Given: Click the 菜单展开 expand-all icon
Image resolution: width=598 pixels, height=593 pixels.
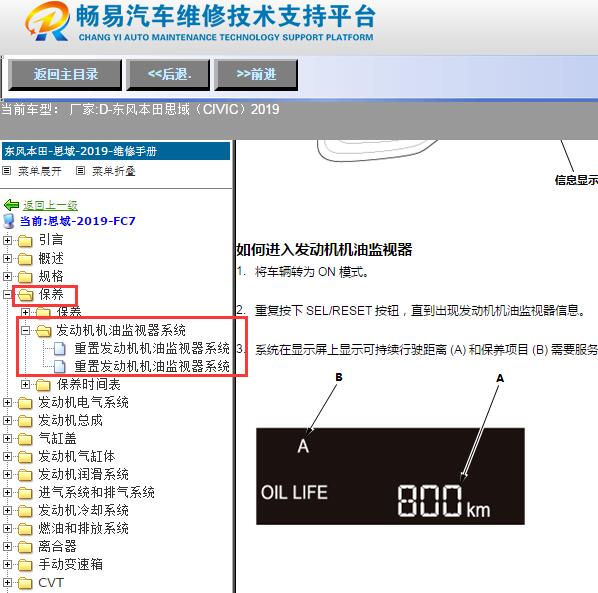Looking at the screenshot, I should tap(6, 170).
